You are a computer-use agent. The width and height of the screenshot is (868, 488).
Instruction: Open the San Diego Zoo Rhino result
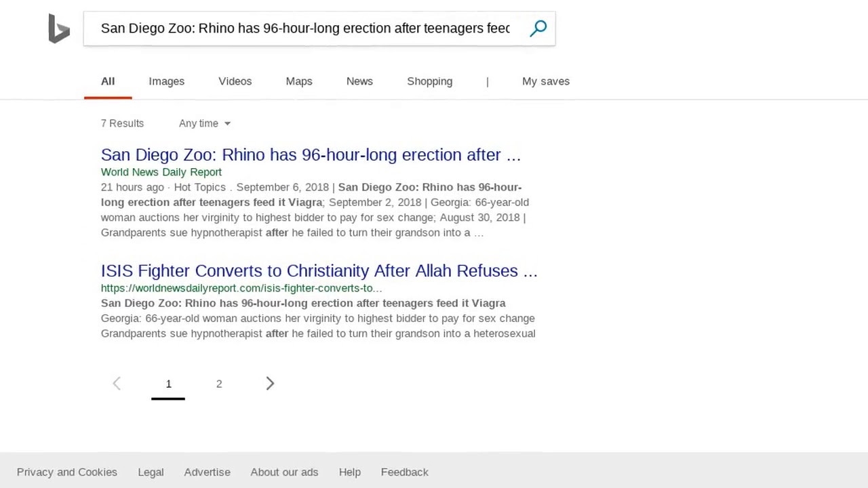[x=311, y=155]
